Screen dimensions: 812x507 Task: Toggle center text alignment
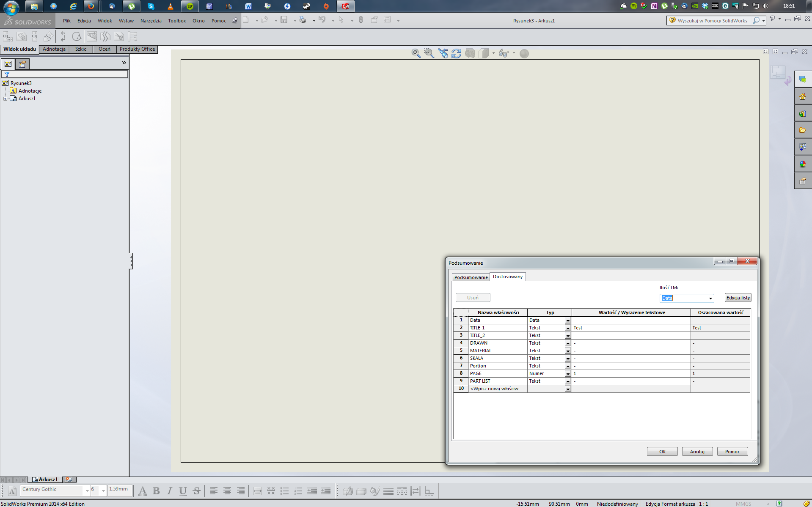point(227,491)
